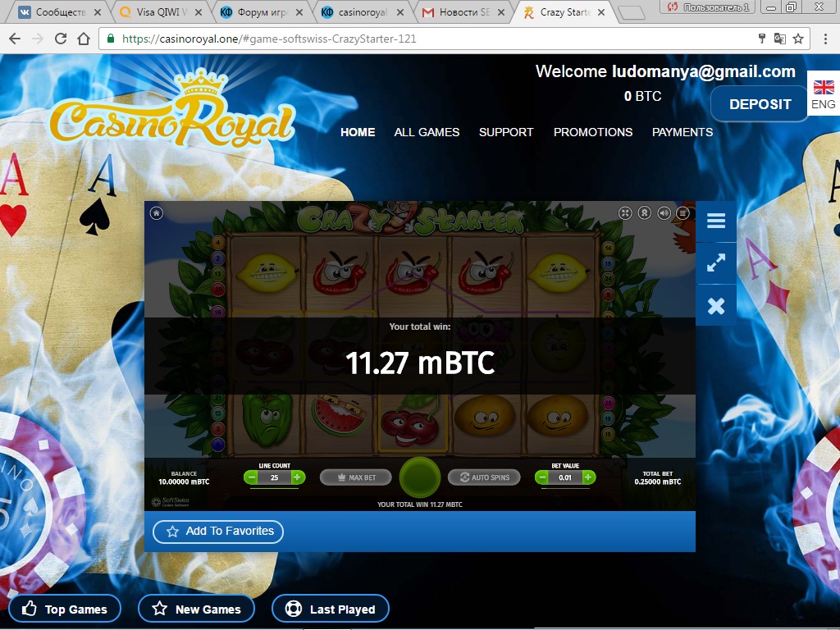
Task: Toggle in-game fullscreen icon
Action: pos(625,213)
